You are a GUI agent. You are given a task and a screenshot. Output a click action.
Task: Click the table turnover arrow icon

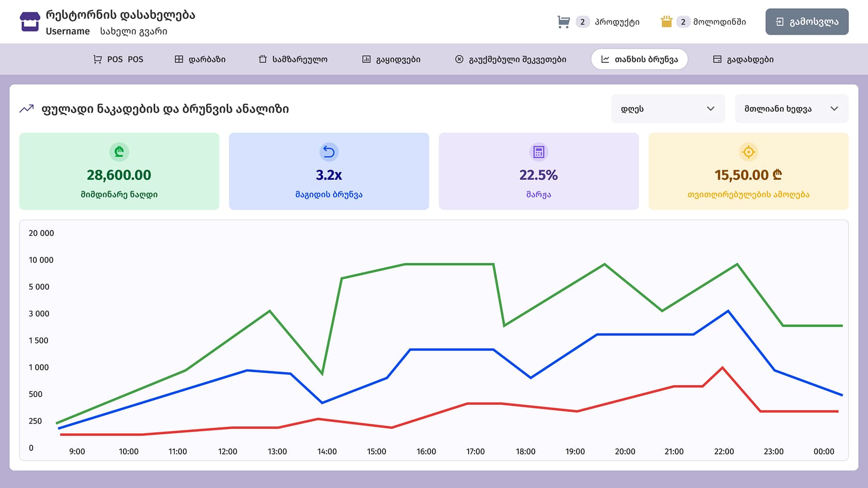click(x=329, y=152)
